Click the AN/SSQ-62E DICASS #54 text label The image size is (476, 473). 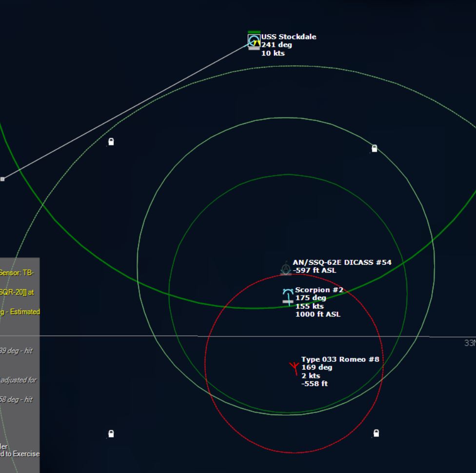pos(341,262)
